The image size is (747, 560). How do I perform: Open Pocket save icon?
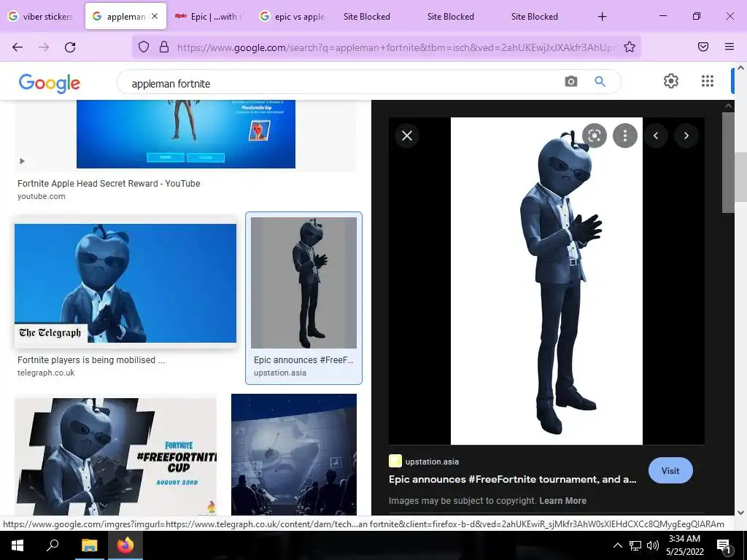point(703,47)
